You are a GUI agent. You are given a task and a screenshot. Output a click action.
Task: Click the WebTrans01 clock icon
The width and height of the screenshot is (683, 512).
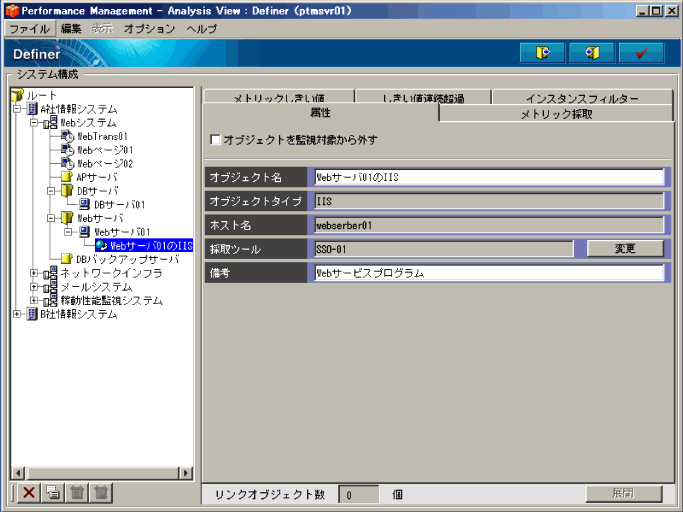tap(67, 136)
